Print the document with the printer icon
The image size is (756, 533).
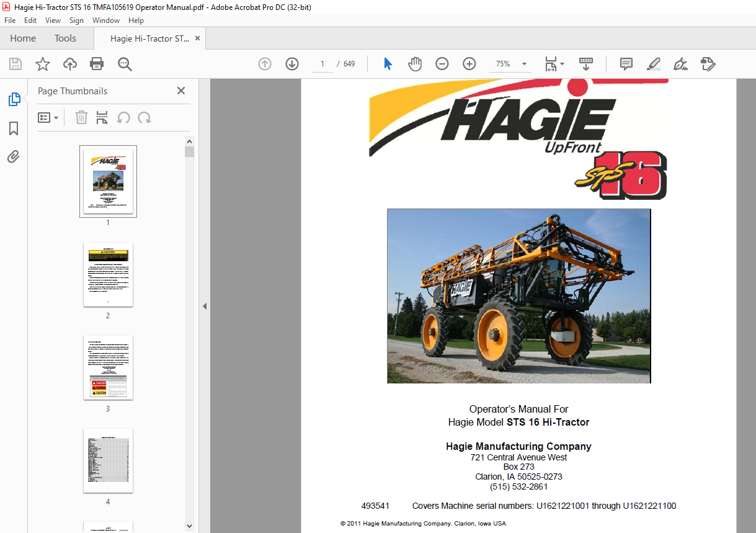pos(97,64)
